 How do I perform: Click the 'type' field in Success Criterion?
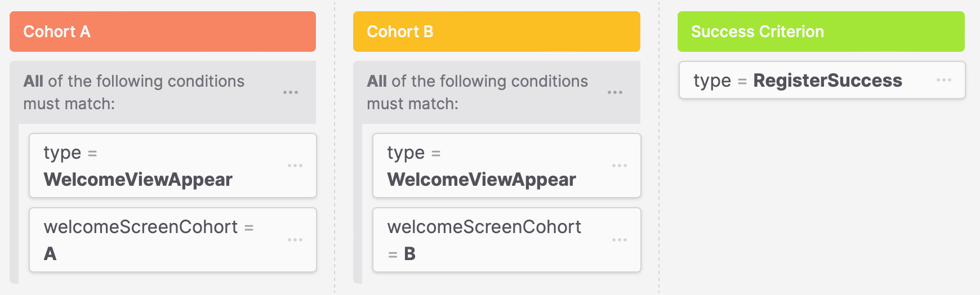click(712, 81)
